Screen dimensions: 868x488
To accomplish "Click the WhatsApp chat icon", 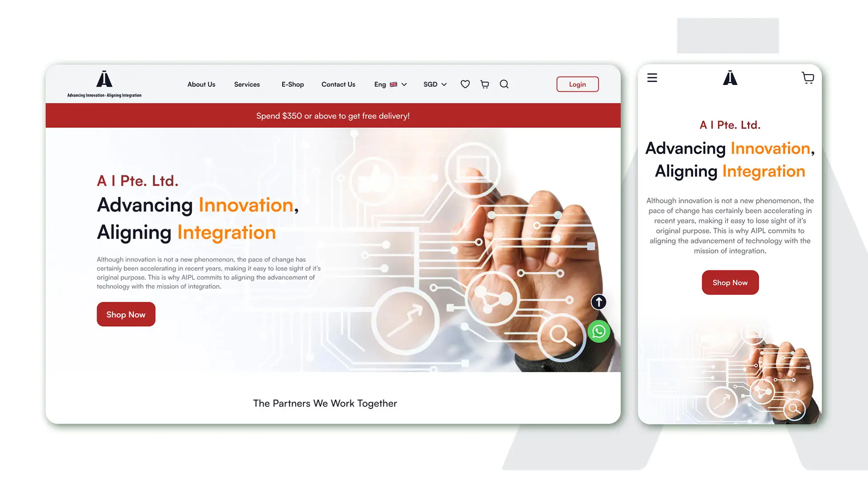I will click(x=598, y=331).
